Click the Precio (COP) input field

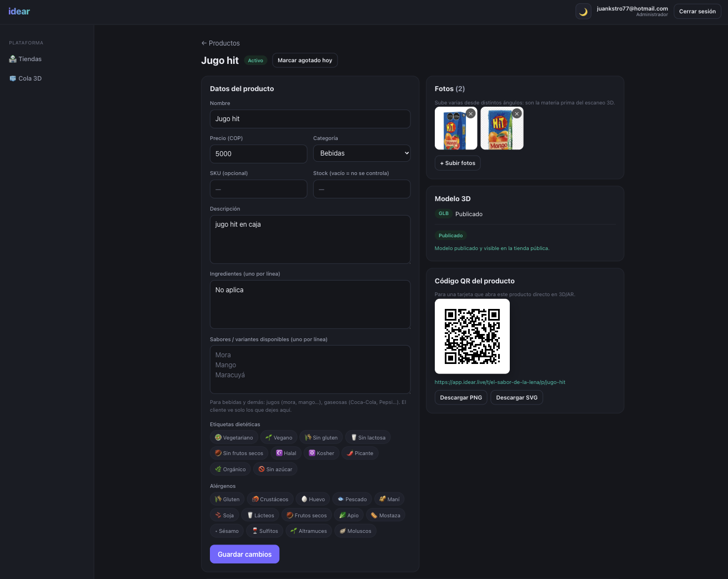[x=258, y=154]
